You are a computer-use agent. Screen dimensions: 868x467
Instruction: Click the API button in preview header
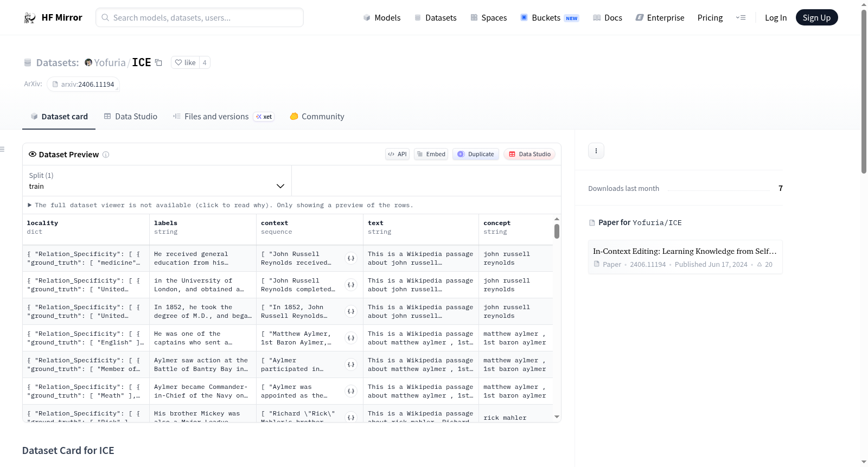[397, 154]
